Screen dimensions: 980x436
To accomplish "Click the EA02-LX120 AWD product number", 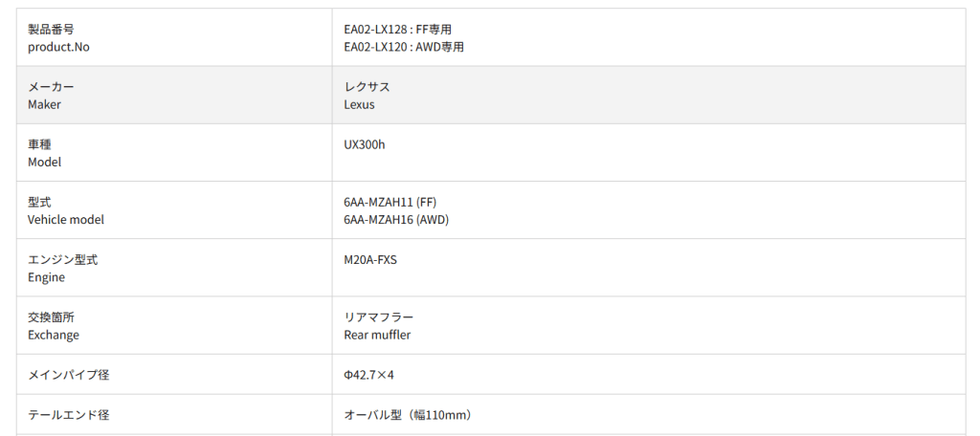I will click(x=403, y=47).
